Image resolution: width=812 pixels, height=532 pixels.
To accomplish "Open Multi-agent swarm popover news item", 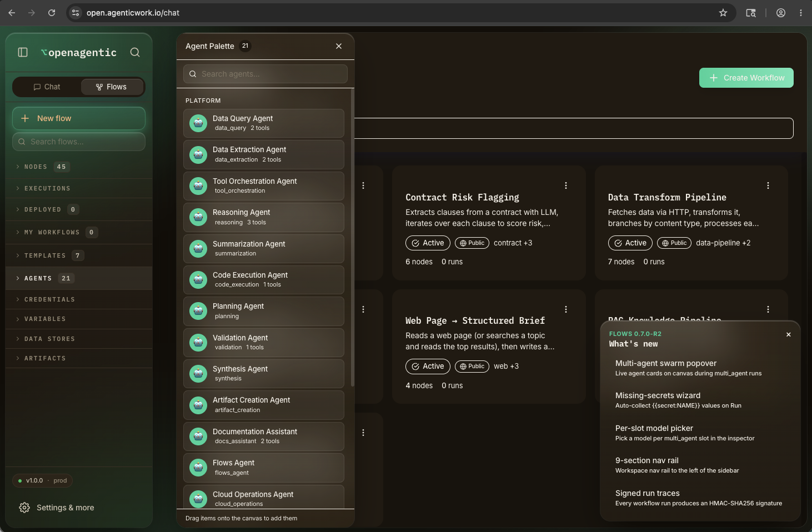I will click(x=700, y=368).
